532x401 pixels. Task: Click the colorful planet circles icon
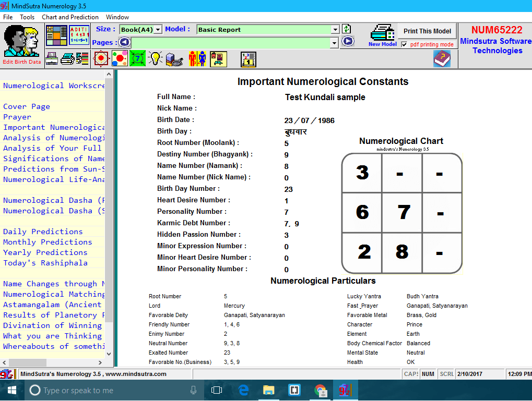(120, 58)
